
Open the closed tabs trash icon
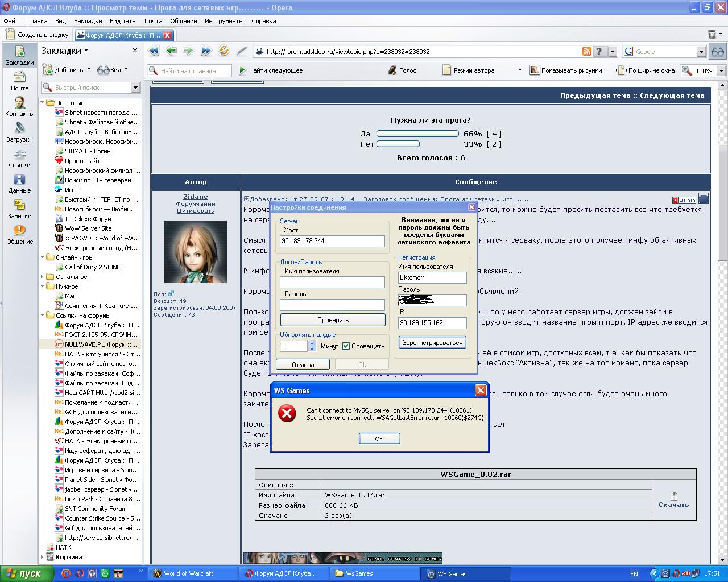712,35
